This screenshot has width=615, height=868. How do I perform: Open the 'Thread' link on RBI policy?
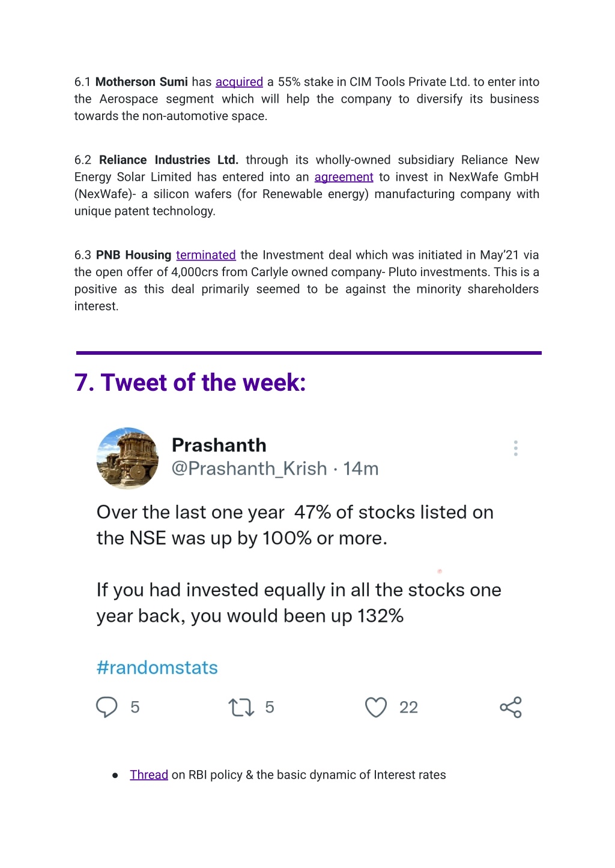[149, 775]
